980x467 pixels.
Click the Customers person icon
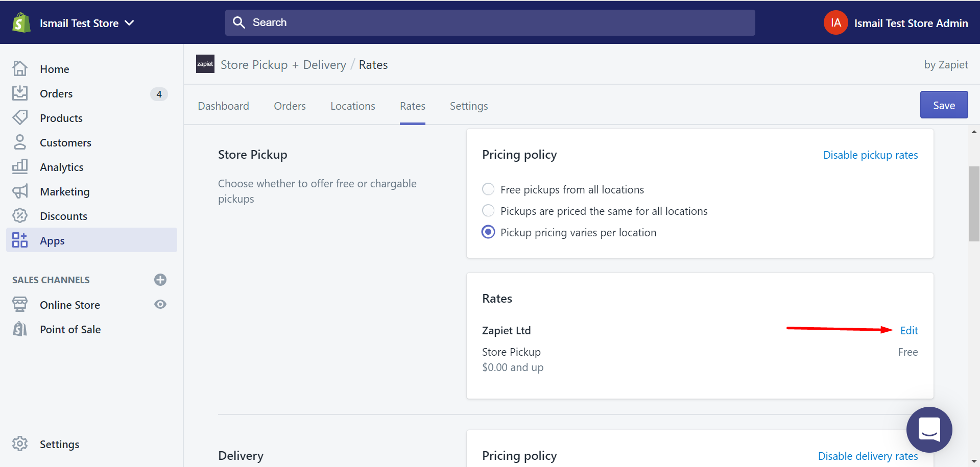tap(20, 142)
